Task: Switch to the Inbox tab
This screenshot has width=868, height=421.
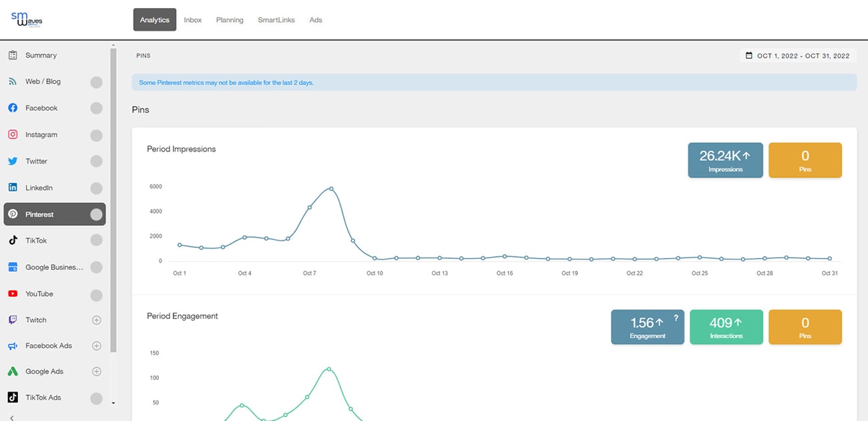Action: coord(193,20)
